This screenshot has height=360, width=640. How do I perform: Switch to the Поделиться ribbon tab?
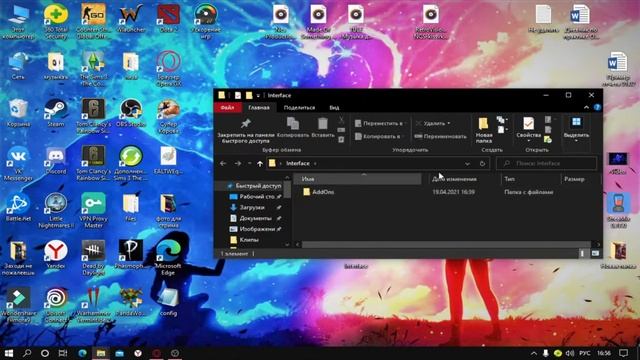(299, 108)
